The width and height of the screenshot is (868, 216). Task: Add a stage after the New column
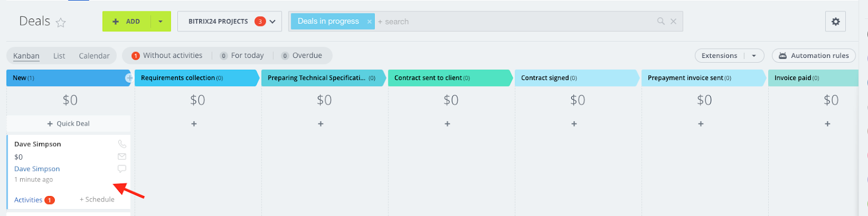129,78
